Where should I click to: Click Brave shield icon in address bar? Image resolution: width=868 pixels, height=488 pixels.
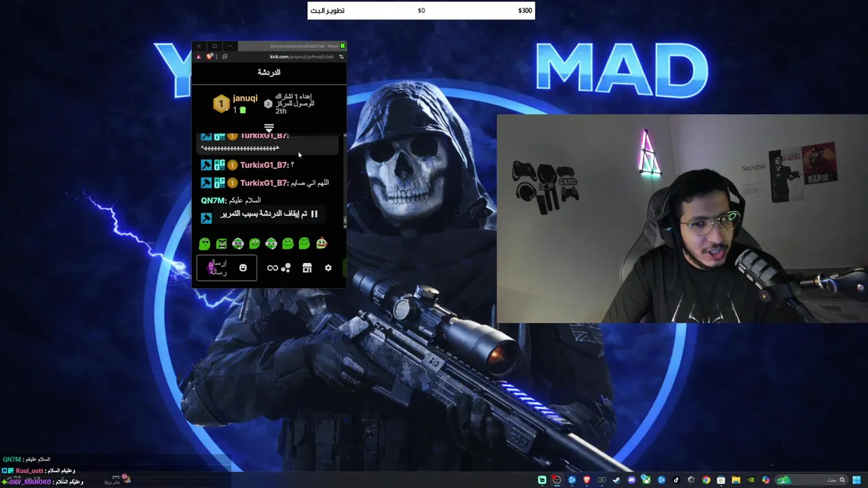coord(210,57)
